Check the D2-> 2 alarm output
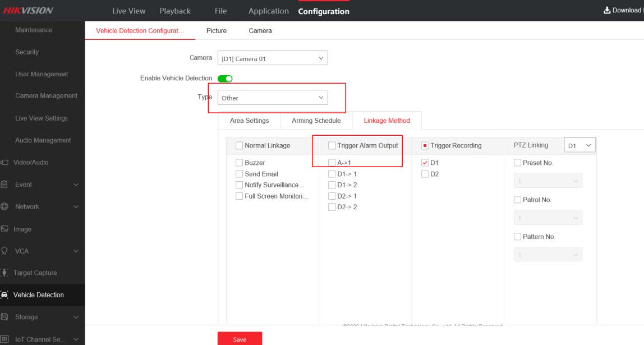The width and height of the screenshot is (644, 345). pos(332,207)
